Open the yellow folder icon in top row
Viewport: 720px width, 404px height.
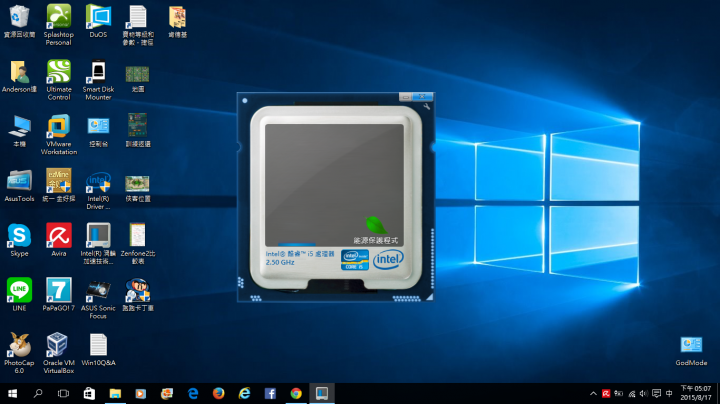coord(177,21)
